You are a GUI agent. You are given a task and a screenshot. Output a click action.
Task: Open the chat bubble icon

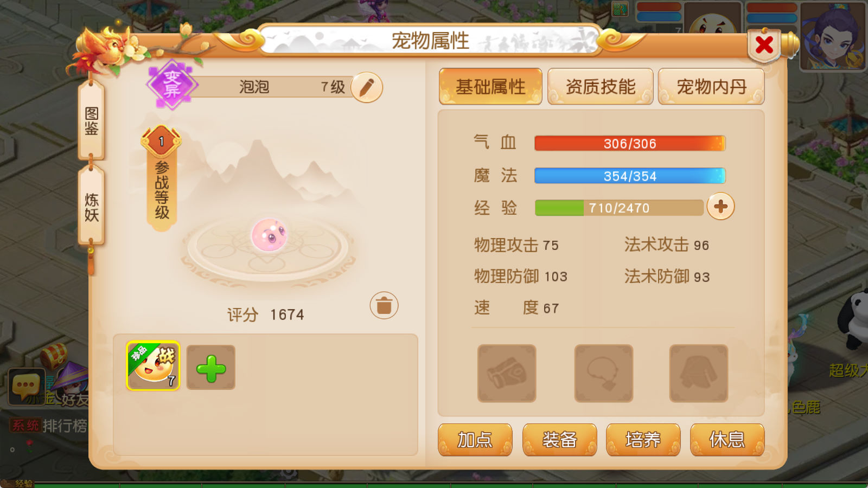26,386
